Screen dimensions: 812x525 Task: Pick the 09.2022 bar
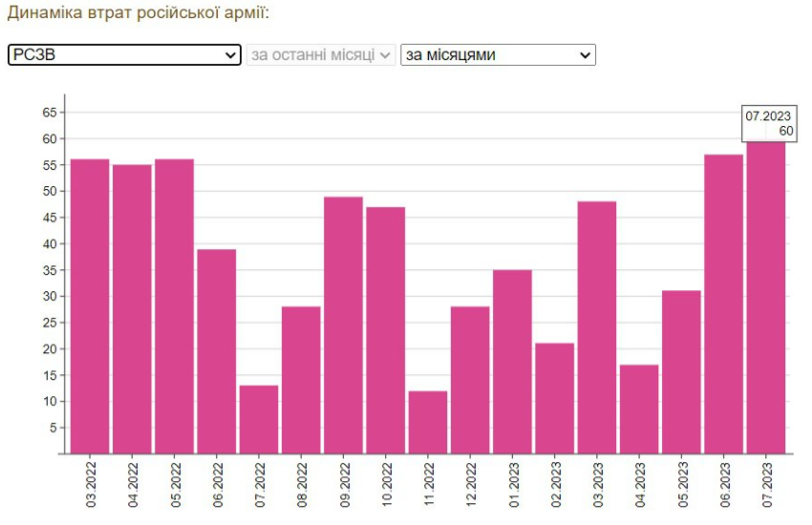click(343, 325)
